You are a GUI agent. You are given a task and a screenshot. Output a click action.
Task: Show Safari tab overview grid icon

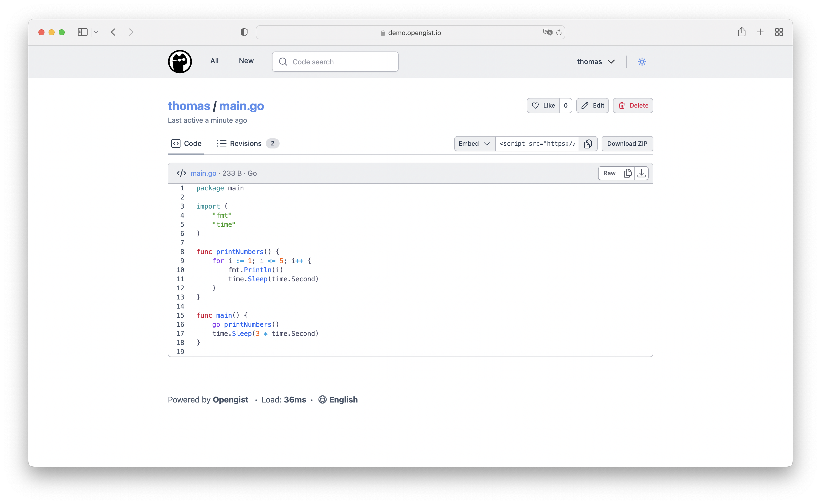[x=779, y=32]
